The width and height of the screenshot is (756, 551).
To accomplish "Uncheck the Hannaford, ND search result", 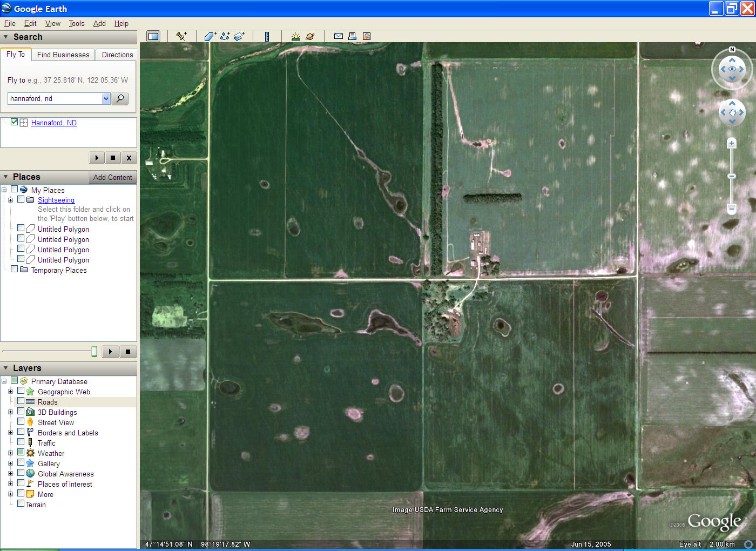I will pyautogui.click(x=15, y=122).
